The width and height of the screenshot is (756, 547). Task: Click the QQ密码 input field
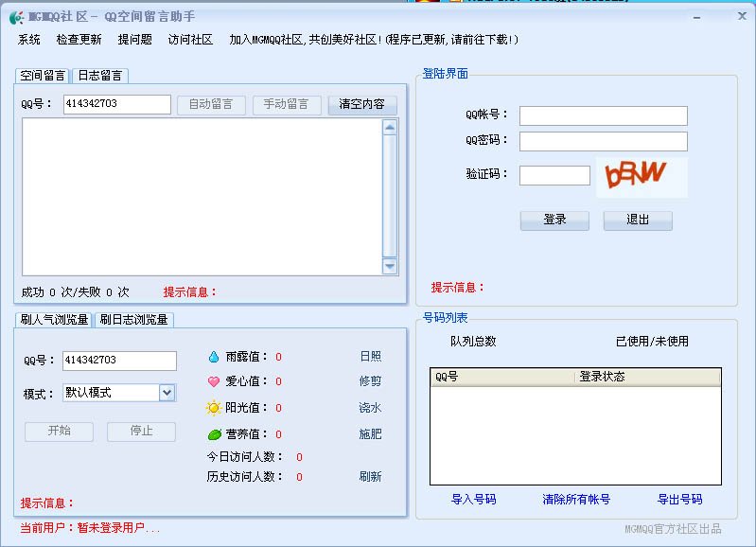[x=603, y=141]
